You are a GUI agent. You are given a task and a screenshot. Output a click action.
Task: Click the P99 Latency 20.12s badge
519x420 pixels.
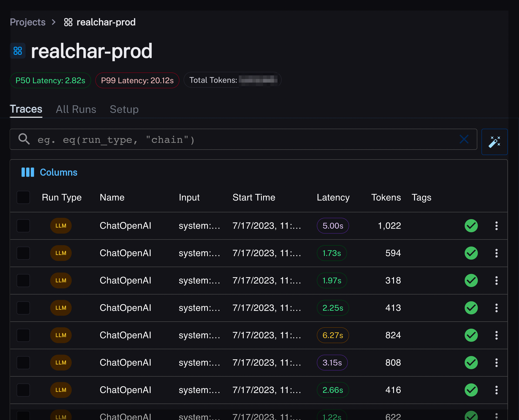click(x=137, y=80)
